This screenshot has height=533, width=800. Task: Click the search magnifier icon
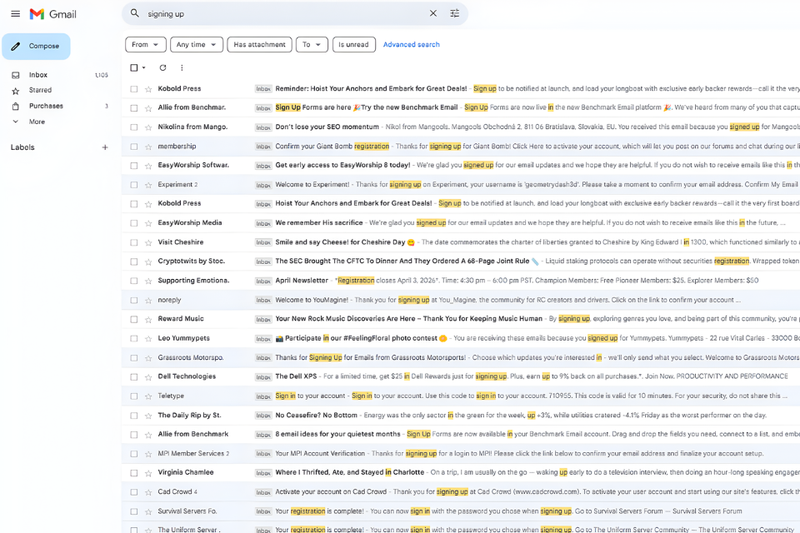pyautogui.click(x=135, y=13)
